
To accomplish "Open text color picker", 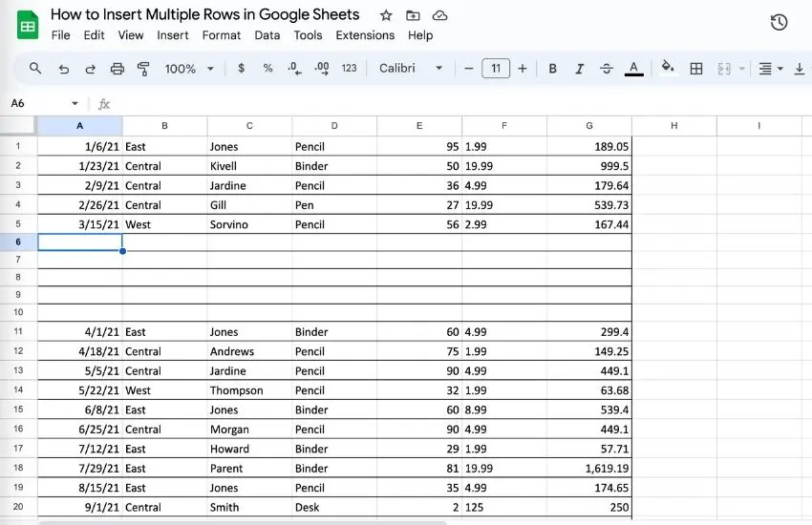I will click(634, 69).
